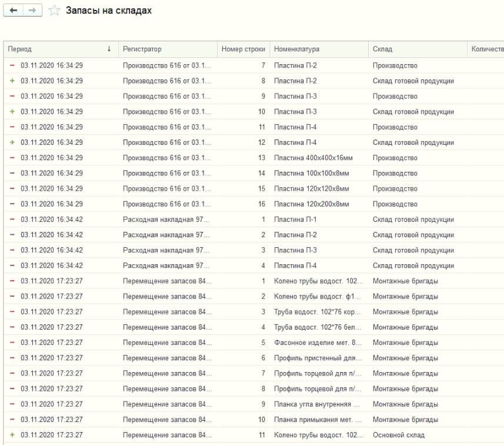The image size is (504, 445).
Task: Select Расходная накладная cell in row 4
Action: pyautogui.click(x=168, y=265)
